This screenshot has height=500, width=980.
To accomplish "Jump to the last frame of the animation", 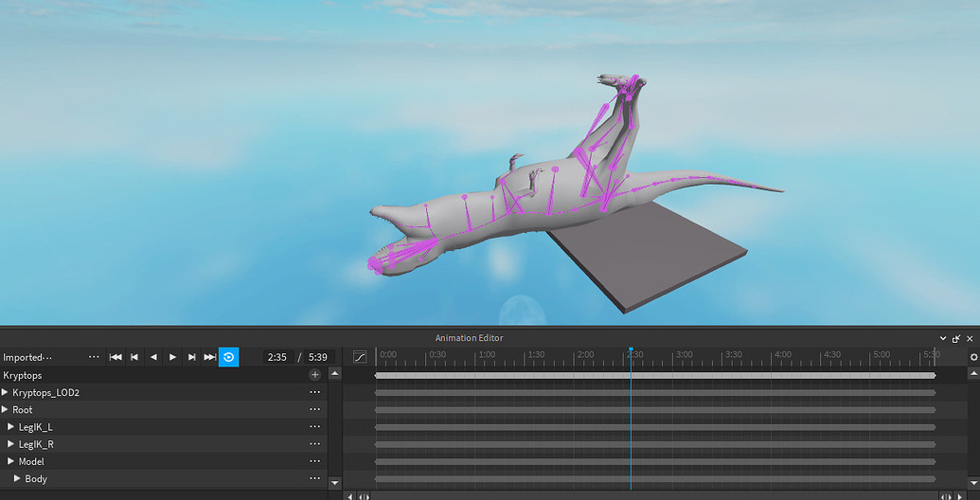I will [210, 357].
